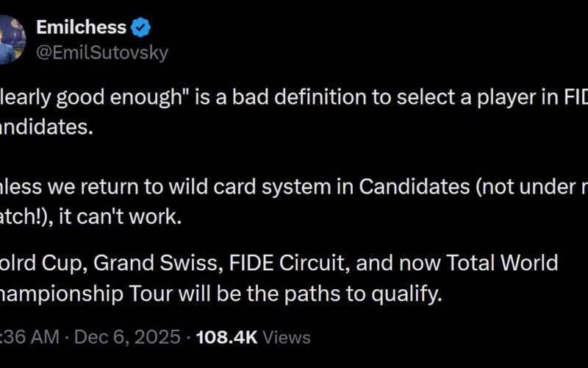Screen dimensions: 588x368
Task: Click the Dec 6, 2025 date
Action: (129, 337)
